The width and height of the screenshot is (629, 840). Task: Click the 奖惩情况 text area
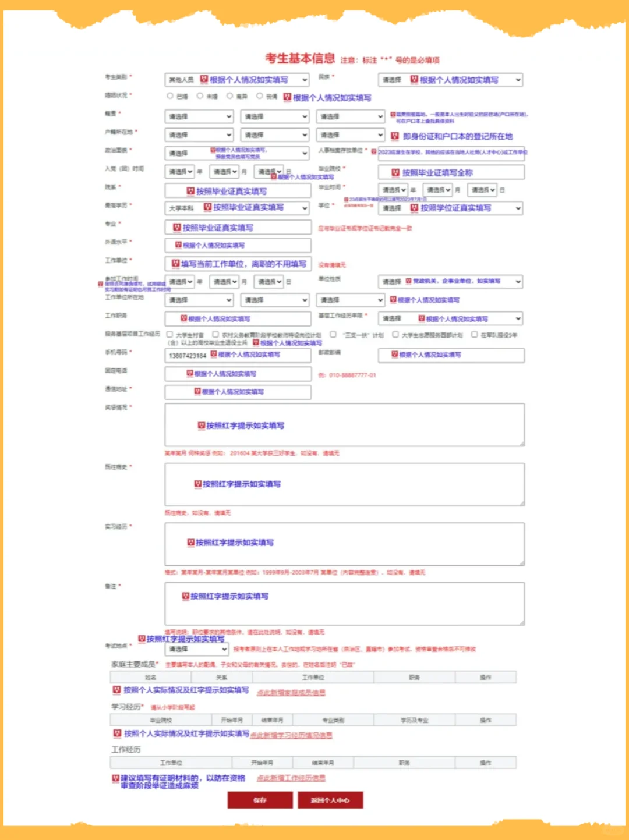pyautogui.click(x=345, y=425)
